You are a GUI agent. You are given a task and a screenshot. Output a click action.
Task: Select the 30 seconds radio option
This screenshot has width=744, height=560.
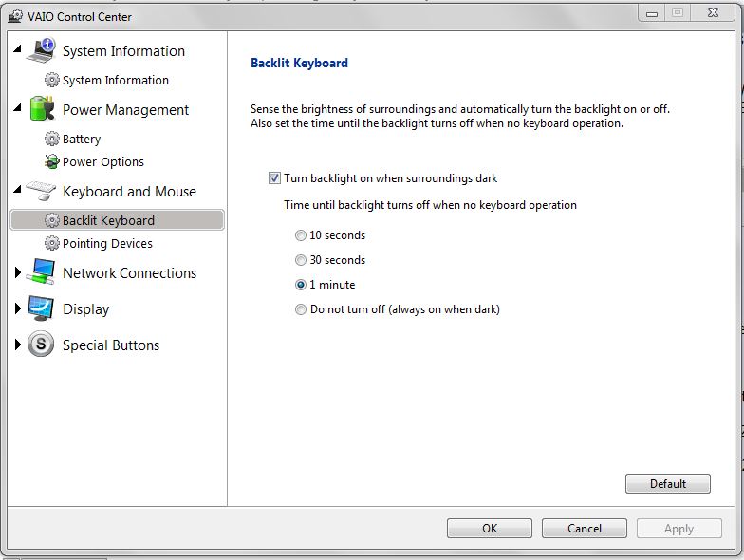[x=300, y=260]
